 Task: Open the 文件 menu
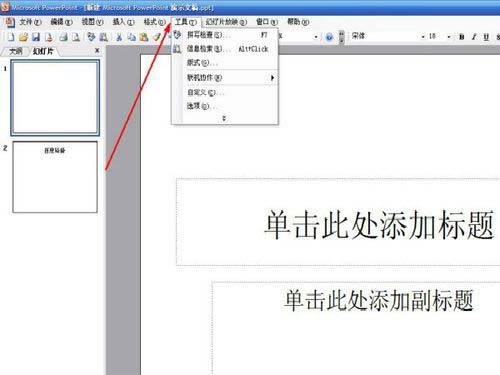(30, 22)
